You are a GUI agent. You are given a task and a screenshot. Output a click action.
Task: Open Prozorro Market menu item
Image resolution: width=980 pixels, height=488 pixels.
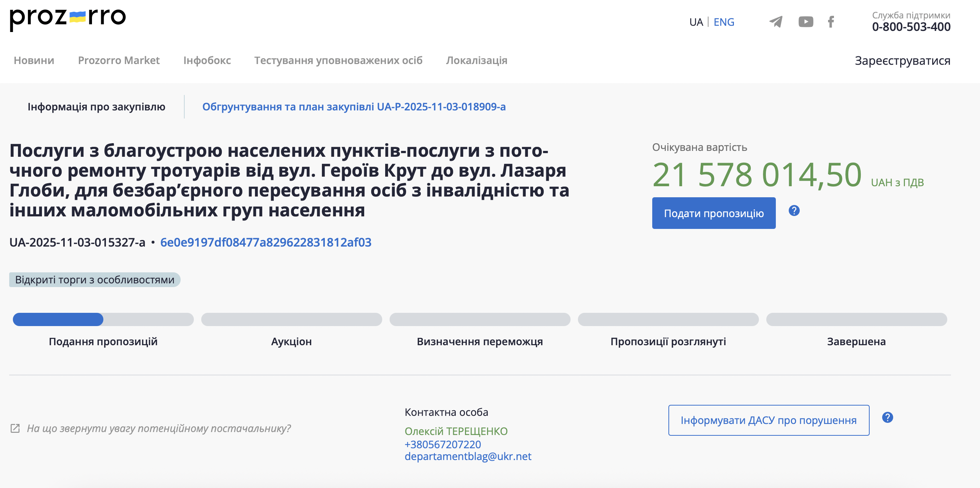(x=119, y=60)
